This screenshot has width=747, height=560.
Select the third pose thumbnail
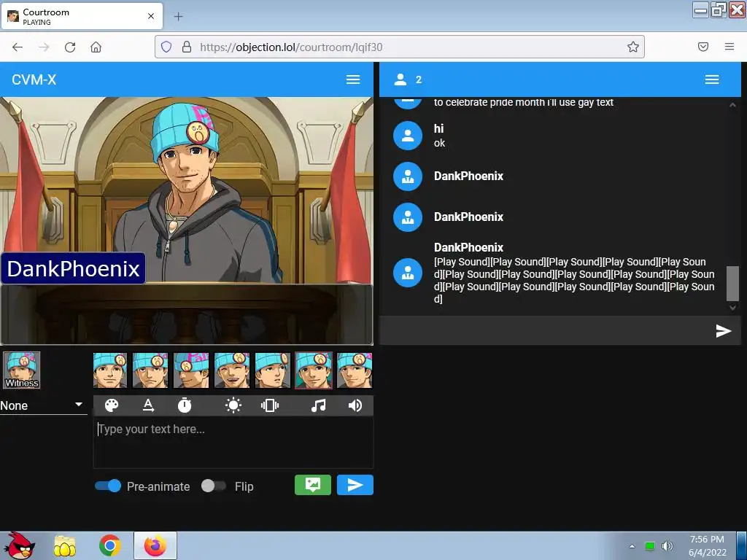(191, 370)
